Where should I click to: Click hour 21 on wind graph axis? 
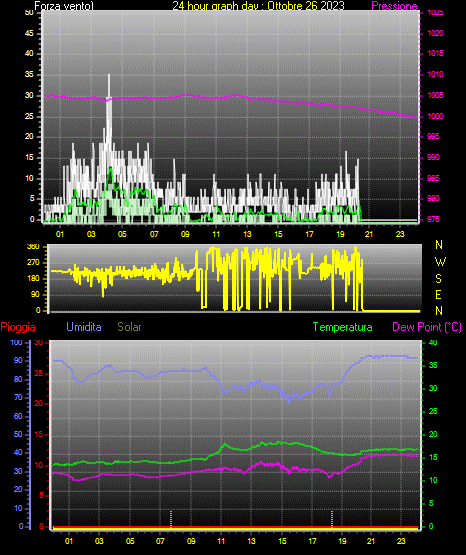click(369, 234)
